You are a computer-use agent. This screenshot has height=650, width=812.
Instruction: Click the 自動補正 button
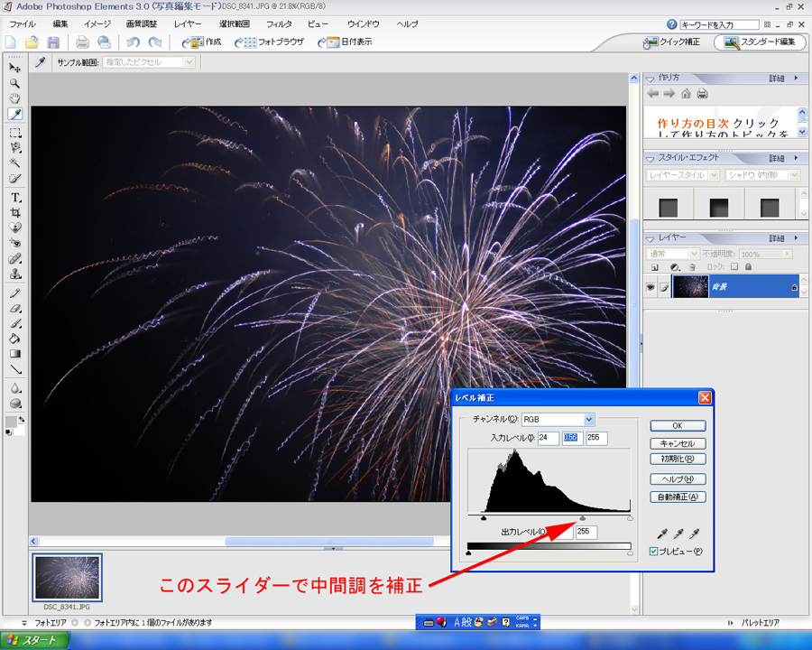coord(678,497)
